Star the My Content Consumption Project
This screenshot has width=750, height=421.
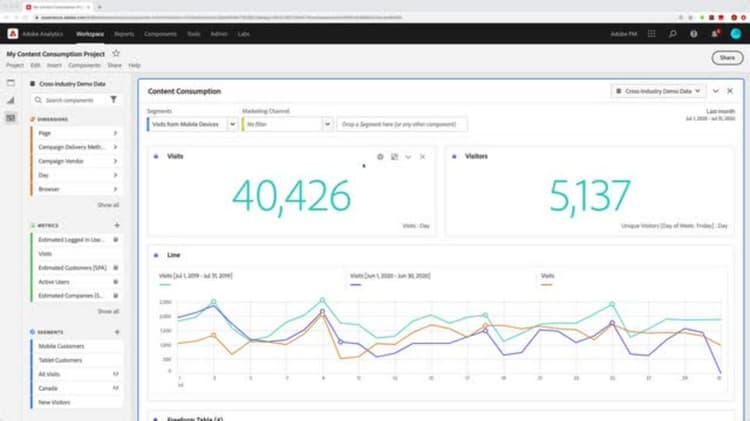116,54
